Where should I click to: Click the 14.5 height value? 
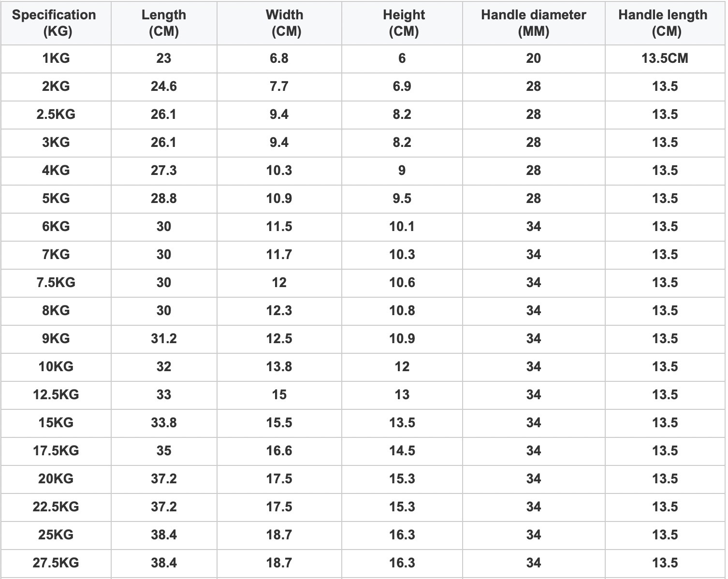pyautogui.click(x=402, y=451)
